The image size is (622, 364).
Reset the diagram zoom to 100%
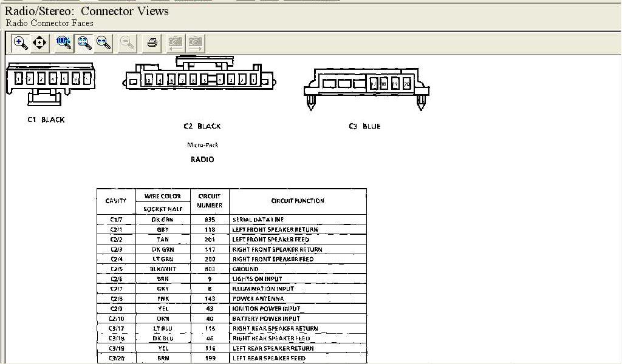(64, 42)
